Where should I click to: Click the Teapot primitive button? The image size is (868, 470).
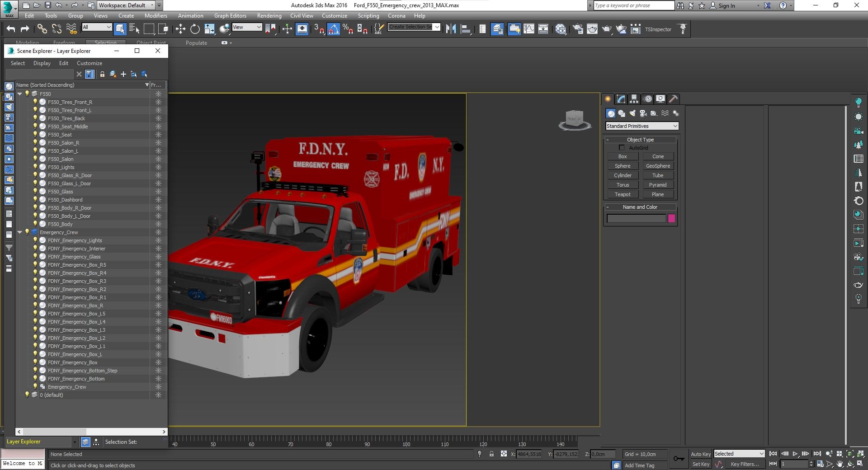pos(623,194)
